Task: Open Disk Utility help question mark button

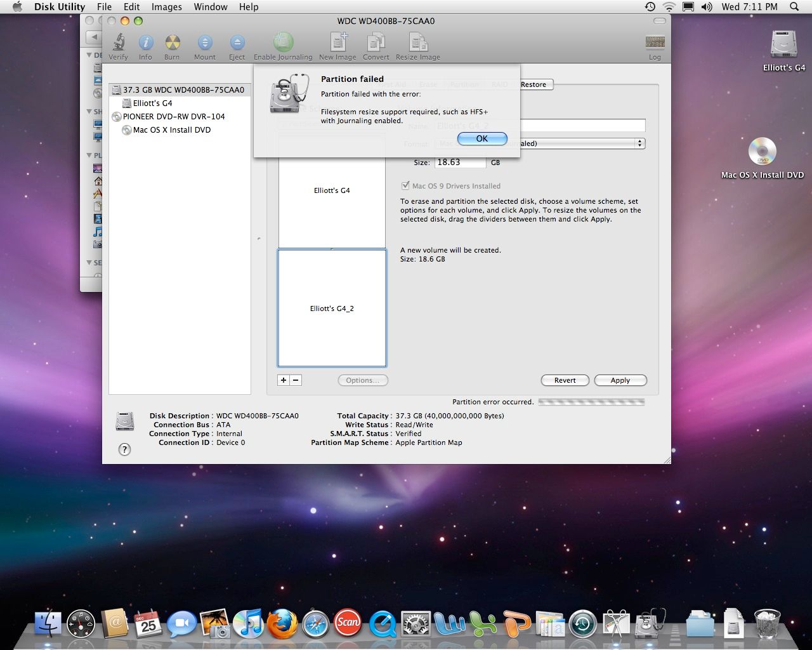Action: pos(125,449)
